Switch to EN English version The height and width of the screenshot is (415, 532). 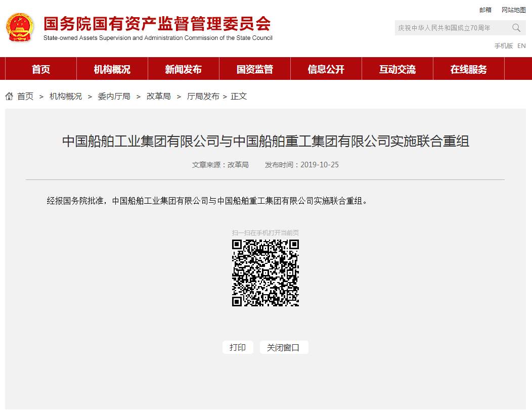521,46
